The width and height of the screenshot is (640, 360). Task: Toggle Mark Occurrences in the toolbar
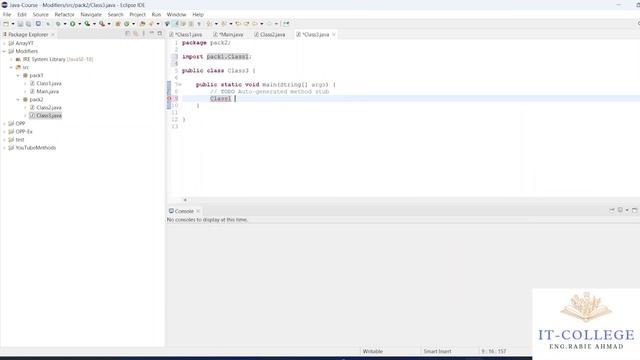click(x=176, y=24)
